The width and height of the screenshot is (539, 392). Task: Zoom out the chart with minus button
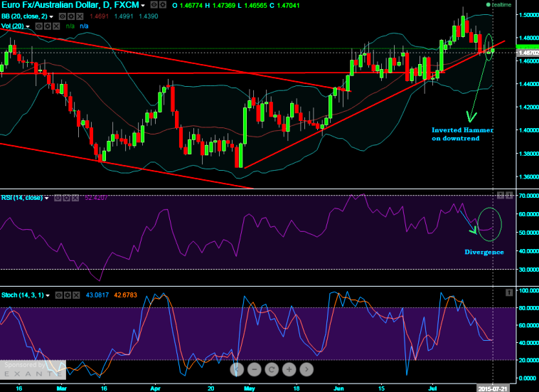(x=255, y=369)
